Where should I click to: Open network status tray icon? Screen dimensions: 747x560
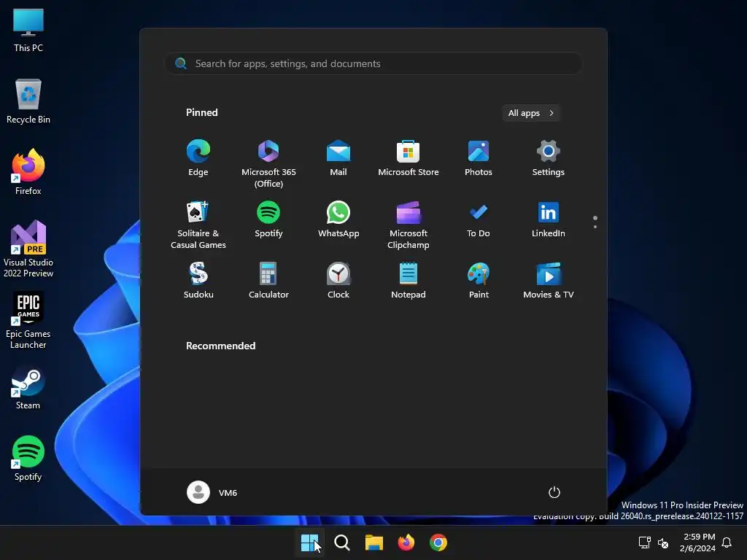(645, 542)
